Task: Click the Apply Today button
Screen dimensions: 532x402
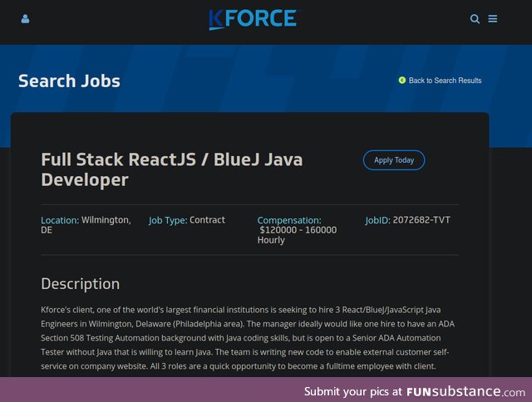Action: click(x=394, y=160)
